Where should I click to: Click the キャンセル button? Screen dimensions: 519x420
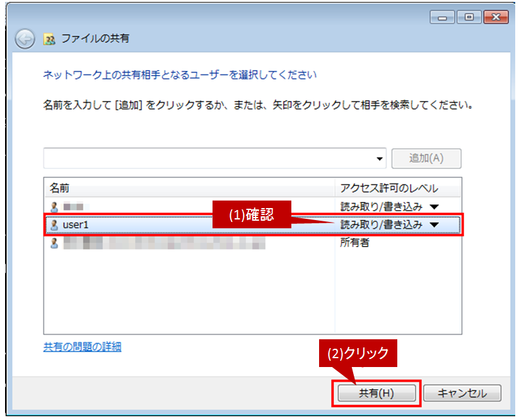(462, 393)
